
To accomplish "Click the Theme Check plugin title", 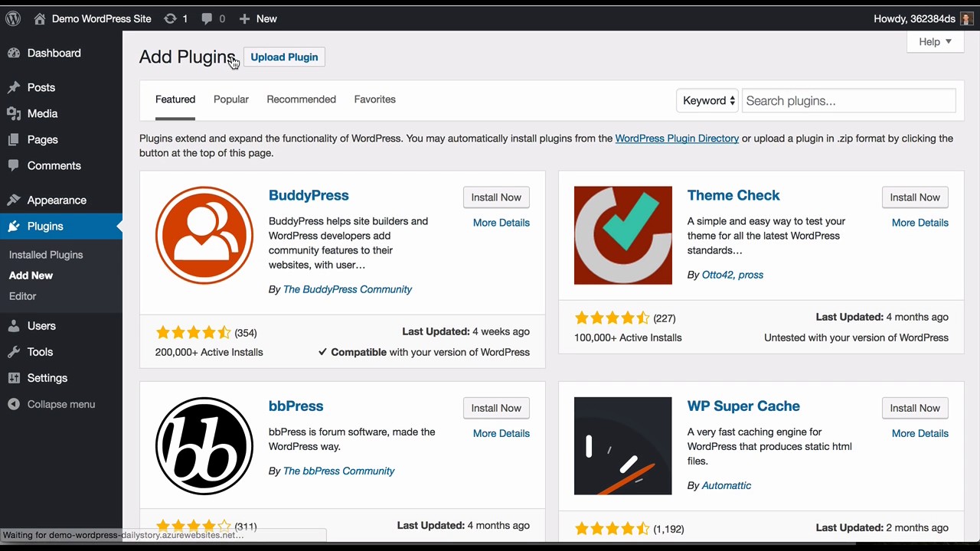I will coord(733,195).
